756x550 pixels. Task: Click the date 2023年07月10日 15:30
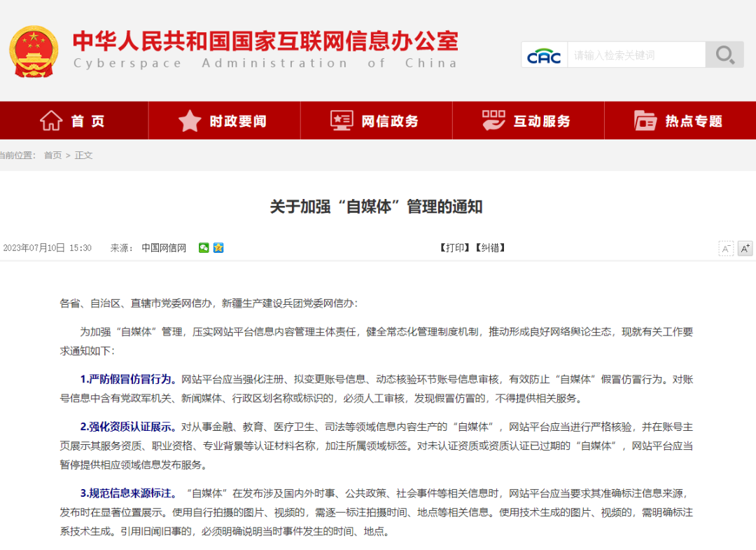click(x=48, y=248)
